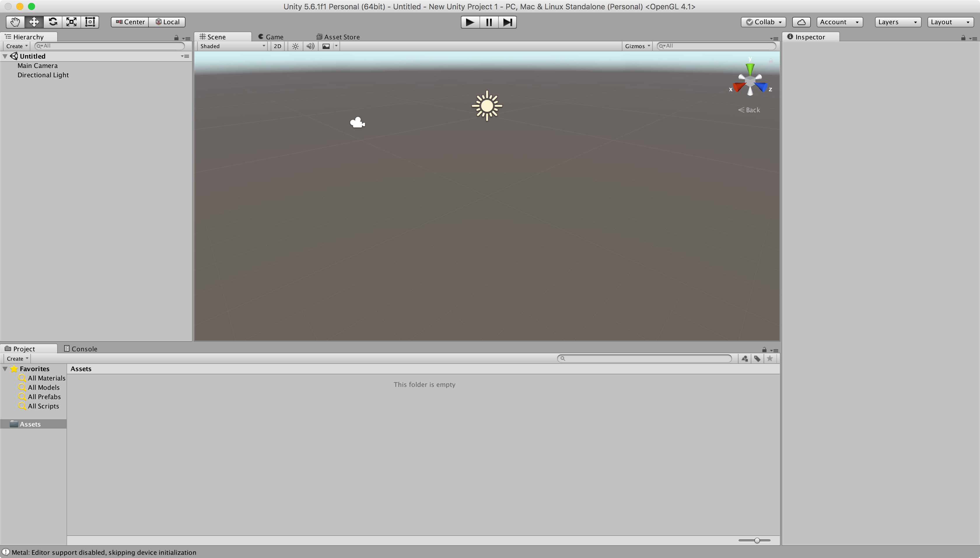Select the Scale tool
Viewport: 980px width, 558px height.
coord(71,22)
